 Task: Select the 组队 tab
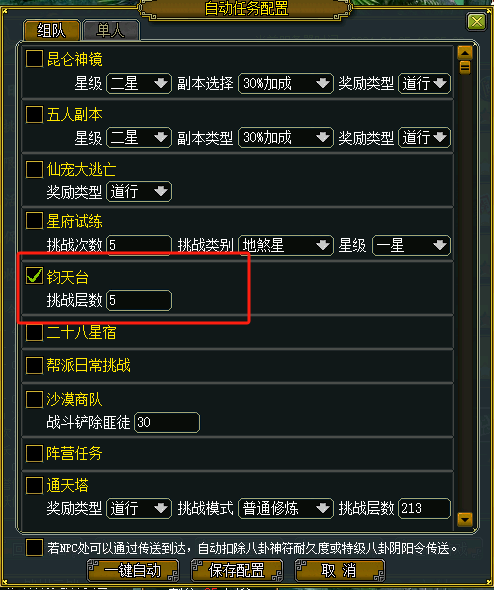click(52, 30)
